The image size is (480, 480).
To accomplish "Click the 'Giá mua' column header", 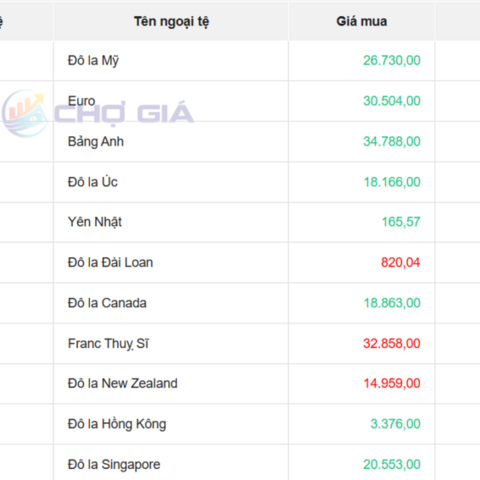I will [362, 21].
